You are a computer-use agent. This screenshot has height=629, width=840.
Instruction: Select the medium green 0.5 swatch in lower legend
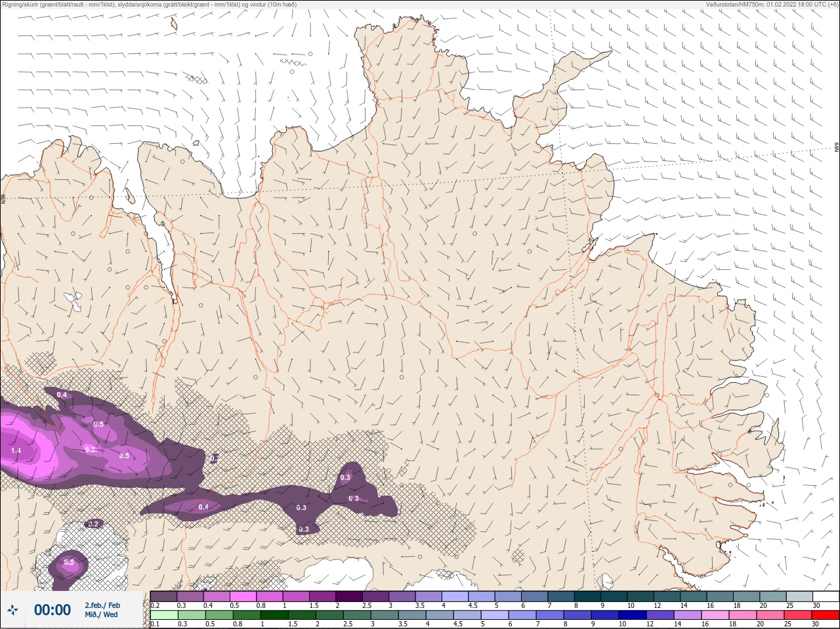[220, 615]
